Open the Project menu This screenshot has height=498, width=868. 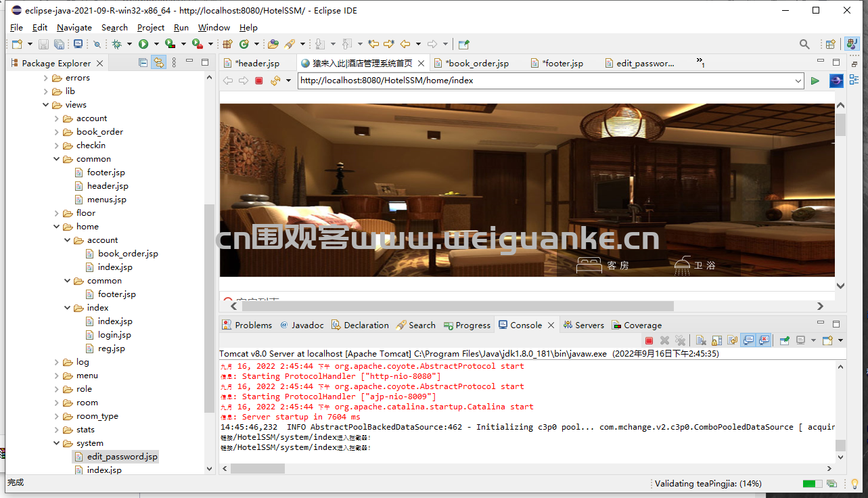pos(151,28)
